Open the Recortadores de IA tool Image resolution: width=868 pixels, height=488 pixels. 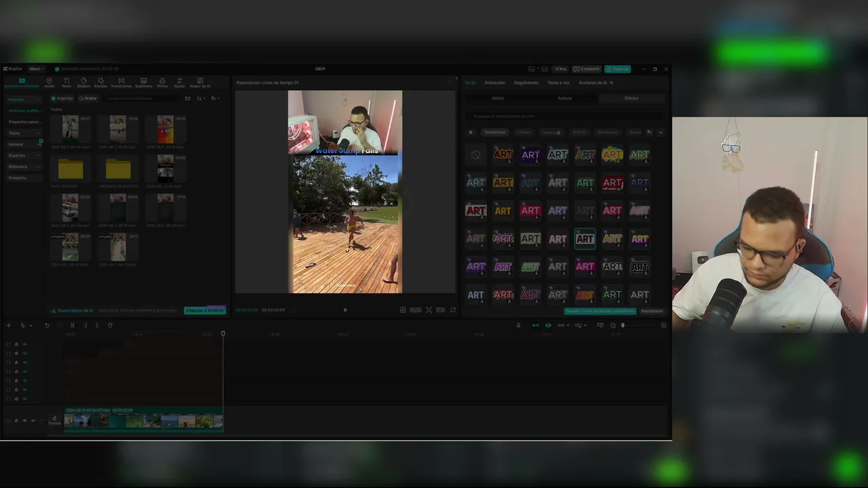click(x=72, y=310)
